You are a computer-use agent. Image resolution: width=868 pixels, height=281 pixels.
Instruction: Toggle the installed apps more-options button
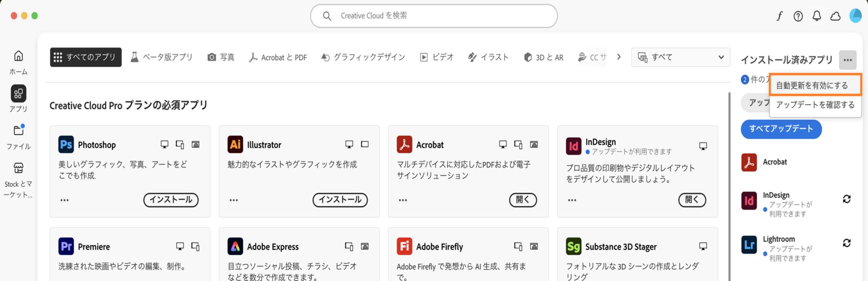point(848,60)
